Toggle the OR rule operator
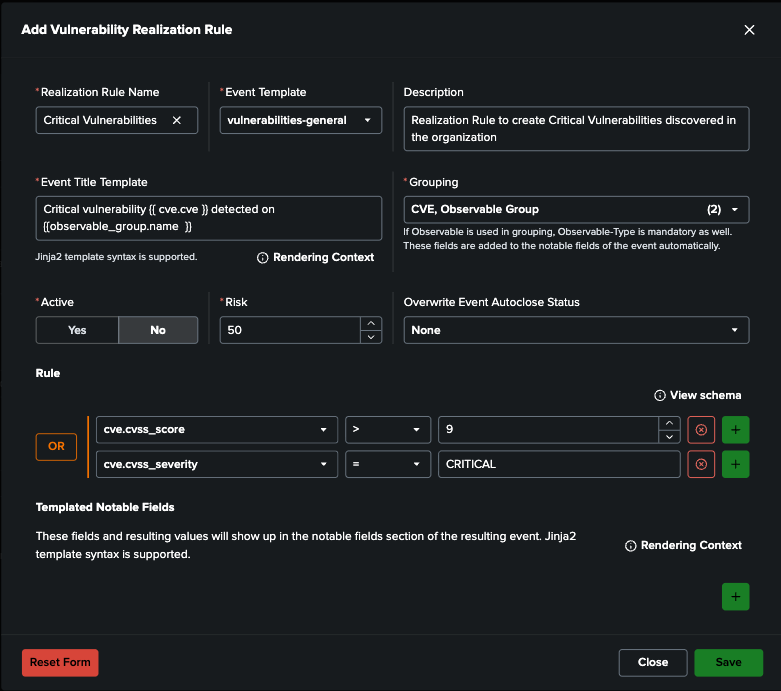781x691 pixels. coord(56,446)
